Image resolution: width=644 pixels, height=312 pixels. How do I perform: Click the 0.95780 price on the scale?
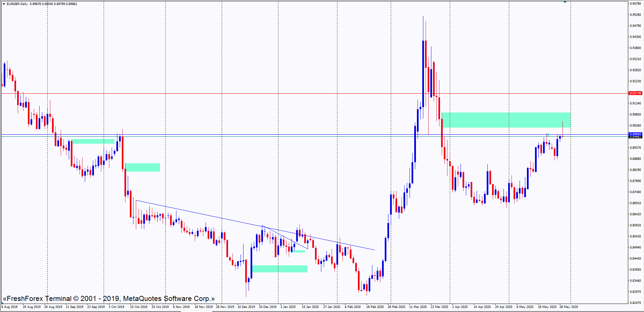(635, 4)
